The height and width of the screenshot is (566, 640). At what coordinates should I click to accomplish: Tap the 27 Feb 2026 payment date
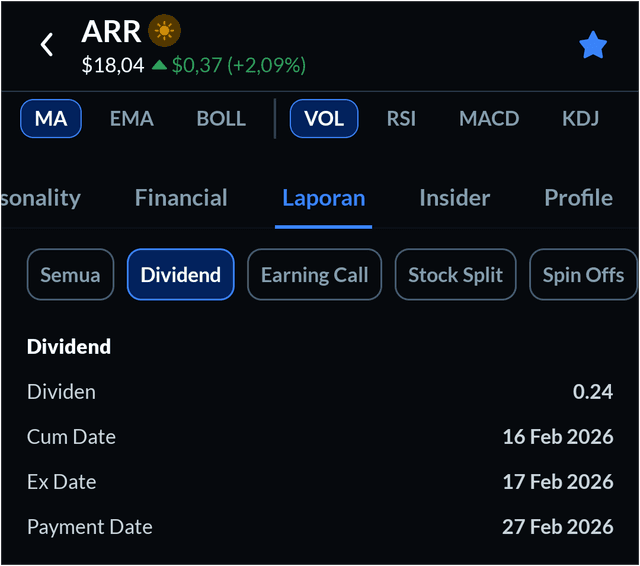[x=558, y=527]
